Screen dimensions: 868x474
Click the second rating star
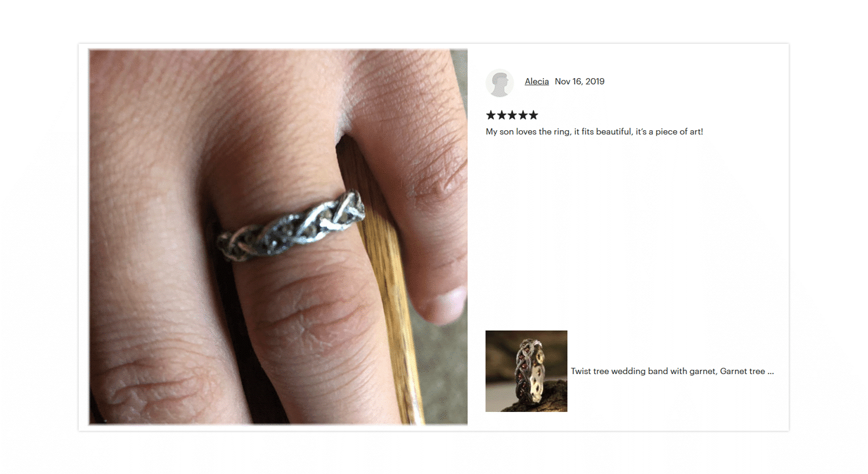point(501,115)
